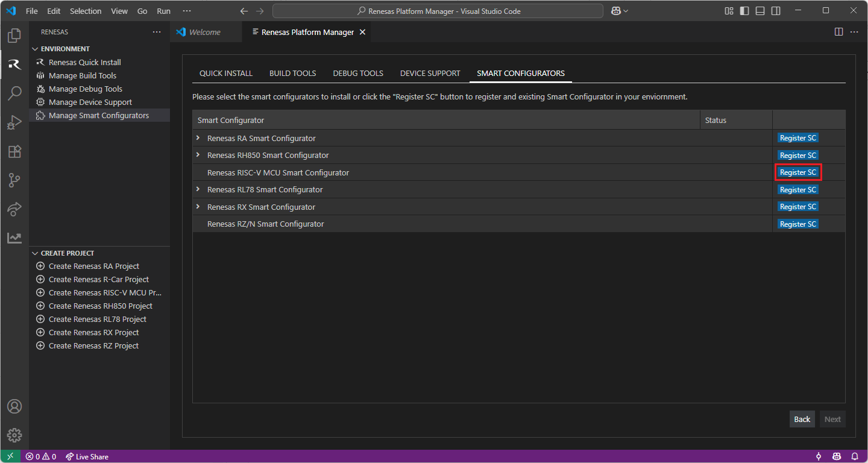
Task: Toggle the primary side bar layout icon
Action: (744, 11)
